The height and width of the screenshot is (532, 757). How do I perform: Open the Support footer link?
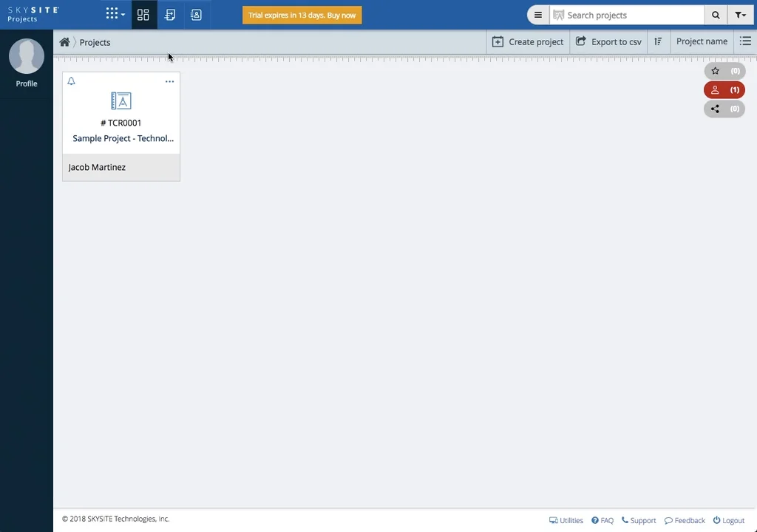[x=639, y=520]
